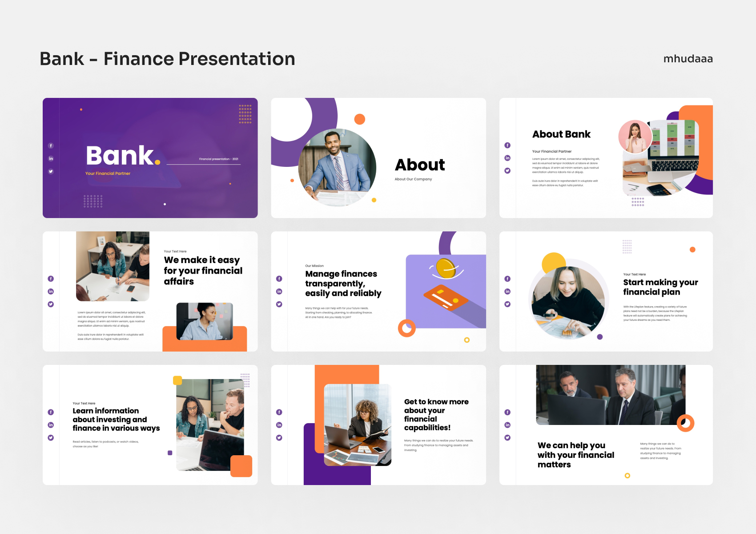Select the LinkedIn icon on the financial capabilities slide

click(x=279, y=425)
